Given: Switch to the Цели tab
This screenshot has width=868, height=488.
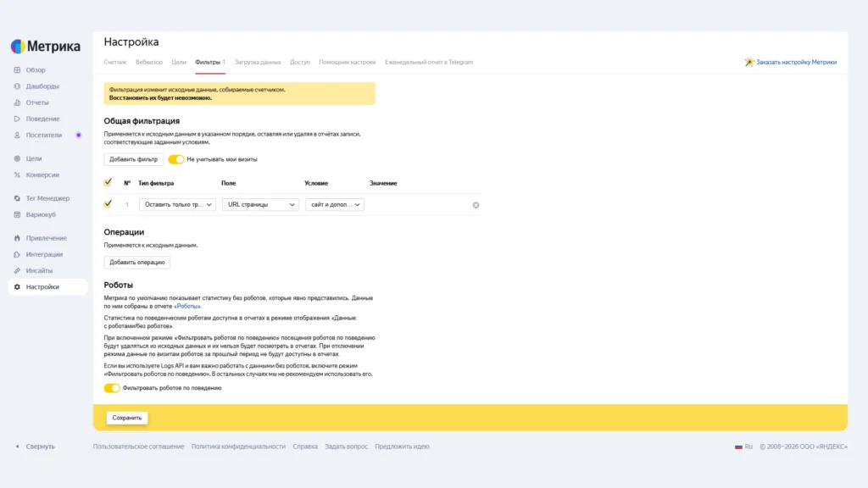Looking at the screenshot, I should (179, 62).
